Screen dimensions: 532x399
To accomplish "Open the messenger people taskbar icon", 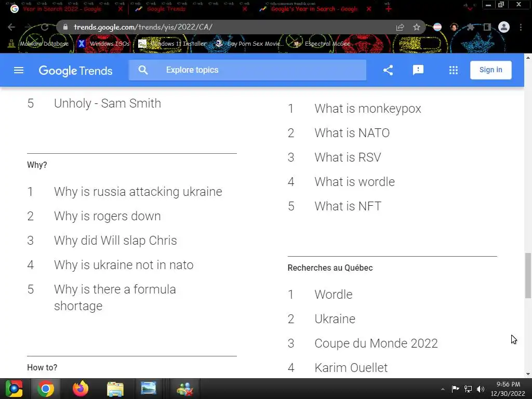I will (x=185, y=389).
